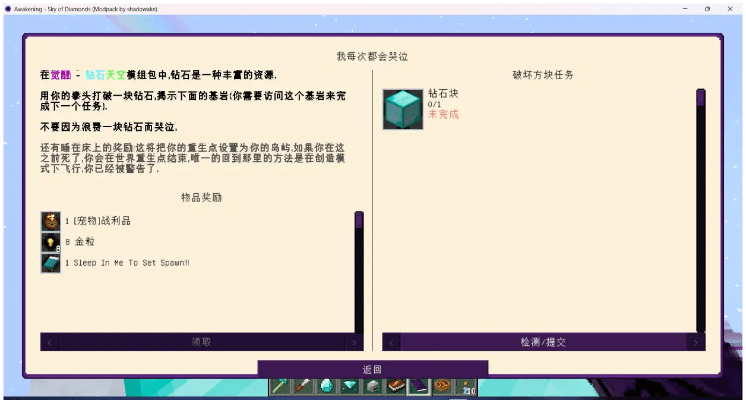The width and height of the screenshot is (746, 400).
Task: Minimize the Awakening game window
Action: click(685, 9)
